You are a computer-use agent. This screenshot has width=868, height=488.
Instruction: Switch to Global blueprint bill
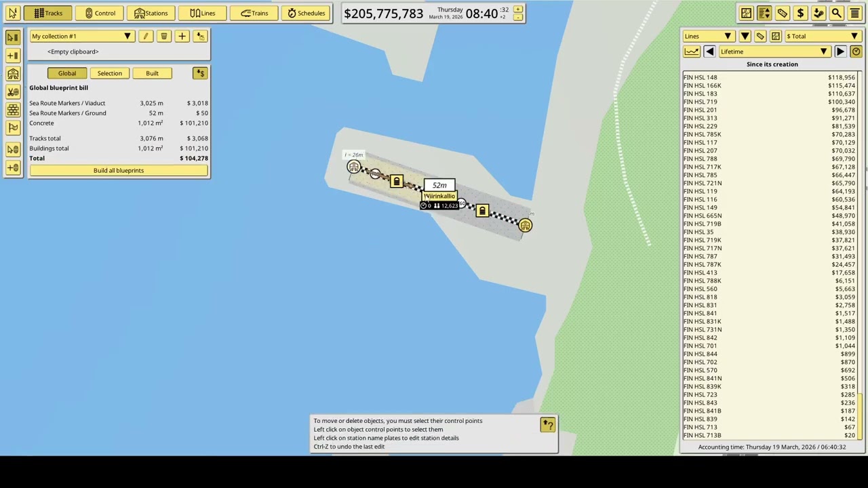tap(67, 73)
